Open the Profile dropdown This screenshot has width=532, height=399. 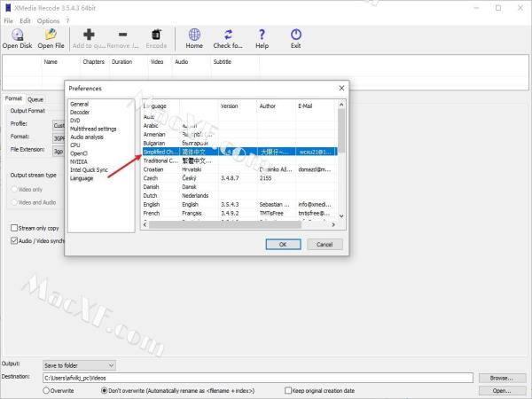59,125
